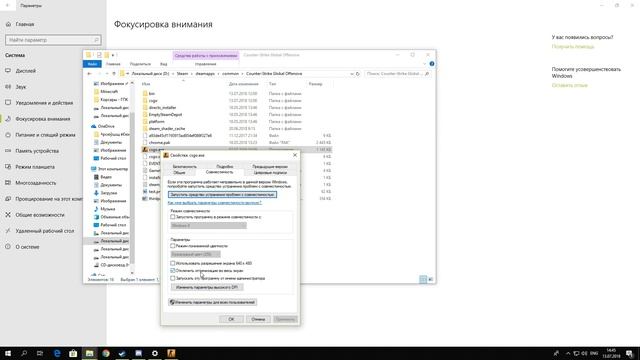Screen dimensions: 640x360
Task: Open the Вид ribbon tab in Explorer
Action: 164,64
